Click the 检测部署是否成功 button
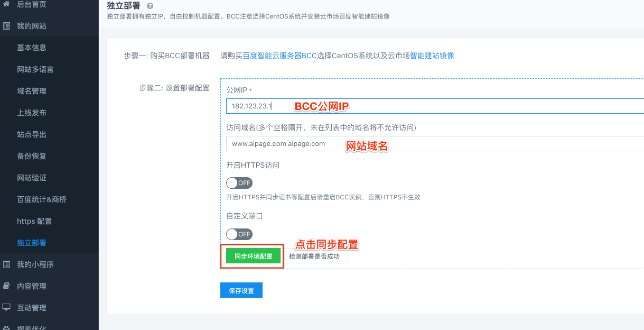Image resolution: width=644 pixels, height=330 pixels. (318, 256)
